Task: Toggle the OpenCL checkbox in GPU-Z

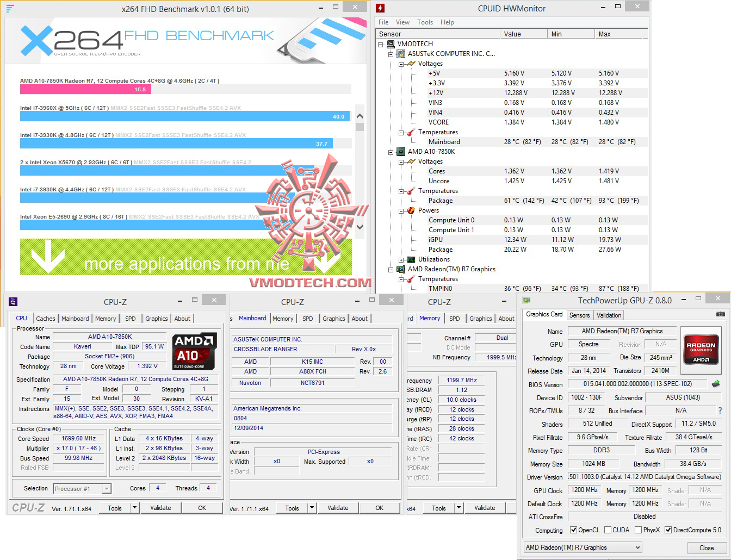Action: pos(573,530)
